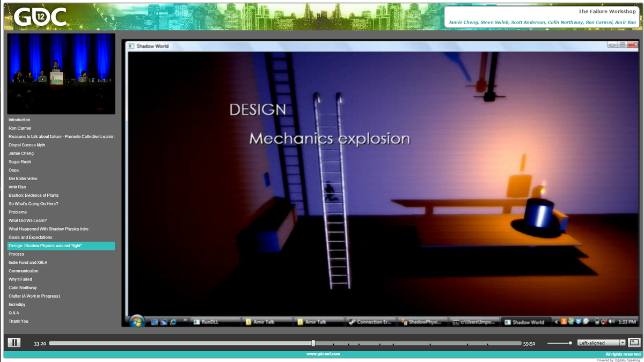
Task: Toggle play/pause on the presentation player
Action: pyautogui.click(x=14, y=342)
